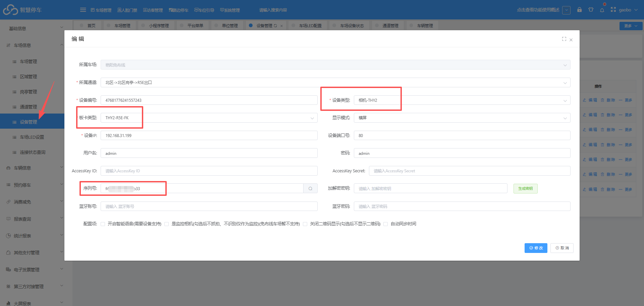Close the edit dialog with X icon
This screenshot has height=306, width=644.
571,40
